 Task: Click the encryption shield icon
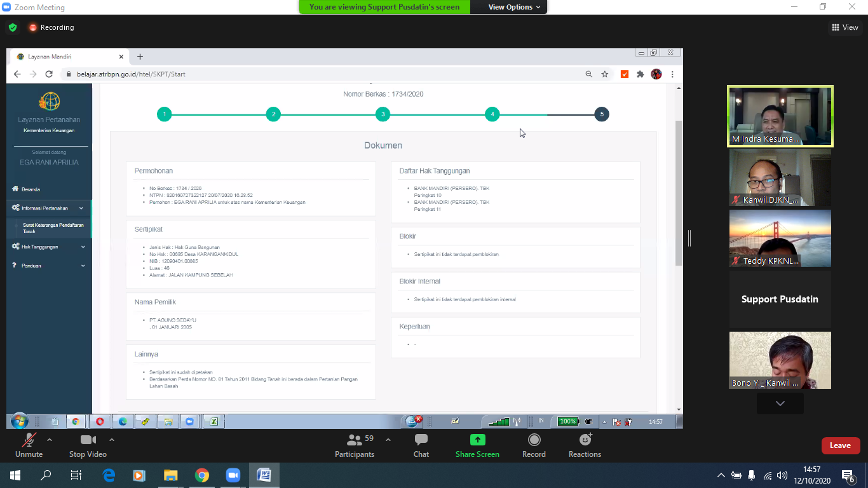13,27
